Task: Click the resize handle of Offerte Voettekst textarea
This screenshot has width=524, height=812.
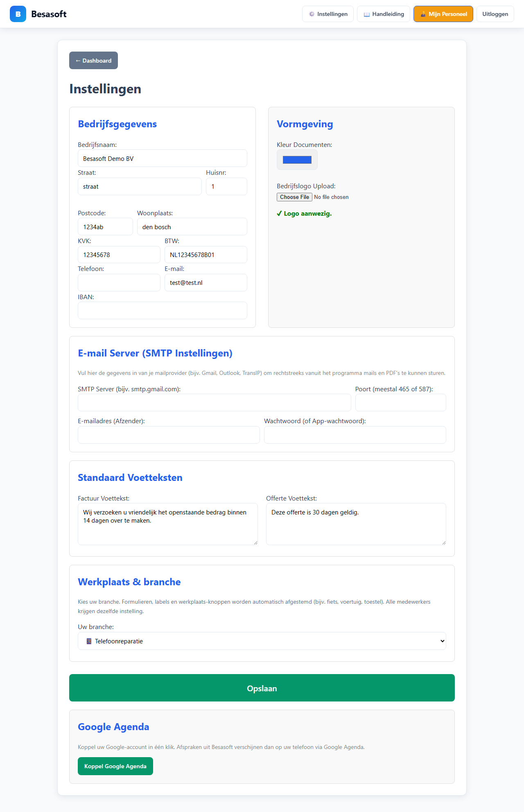Action: coord(444,543)
